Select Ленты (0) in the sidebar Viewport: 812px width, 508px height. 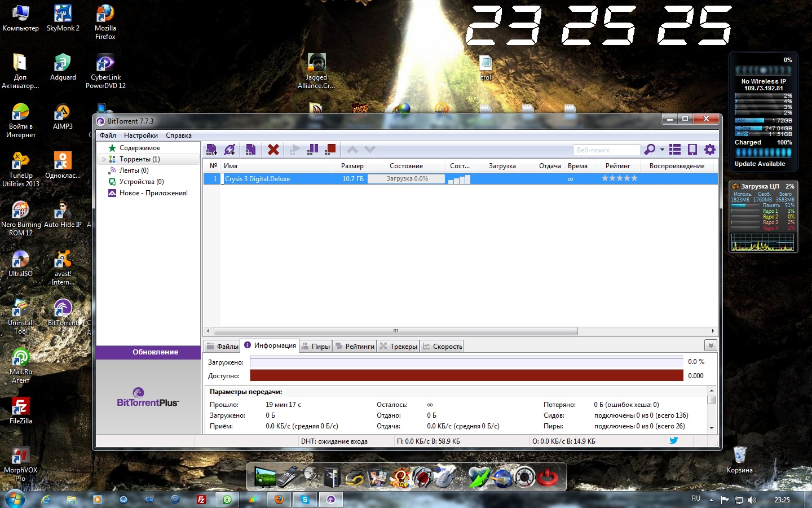click(x=134, y=170)
